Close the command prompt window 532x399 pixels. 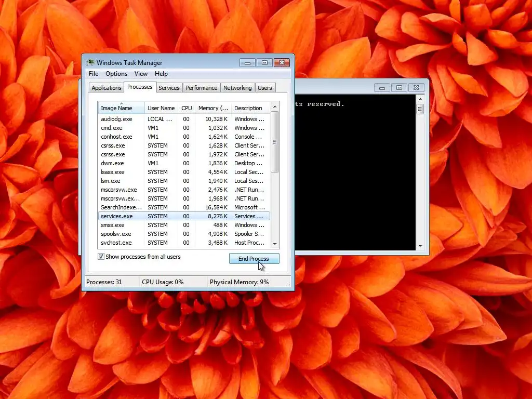click(x=416, y=87)
